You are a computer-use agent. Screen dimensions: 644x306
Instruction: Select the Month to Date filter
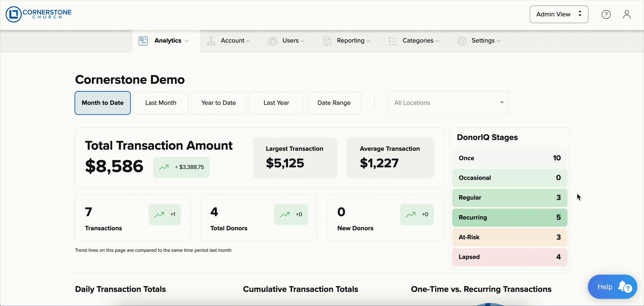tap(103, 103)
